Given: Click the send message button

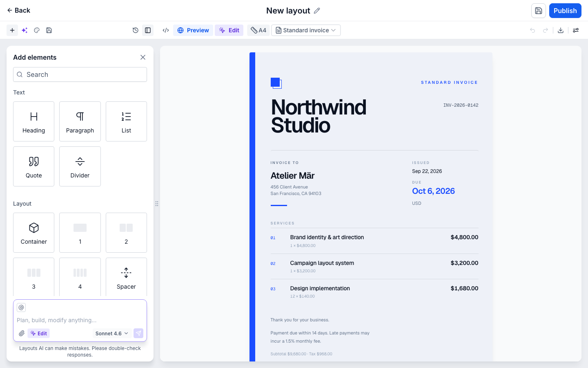Looking at the screenshot, I should 138,333.
